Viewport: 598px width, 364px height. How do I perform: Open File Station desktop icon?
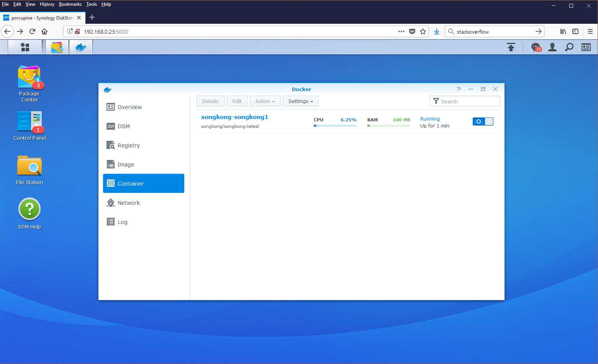(x=29, y=170)
